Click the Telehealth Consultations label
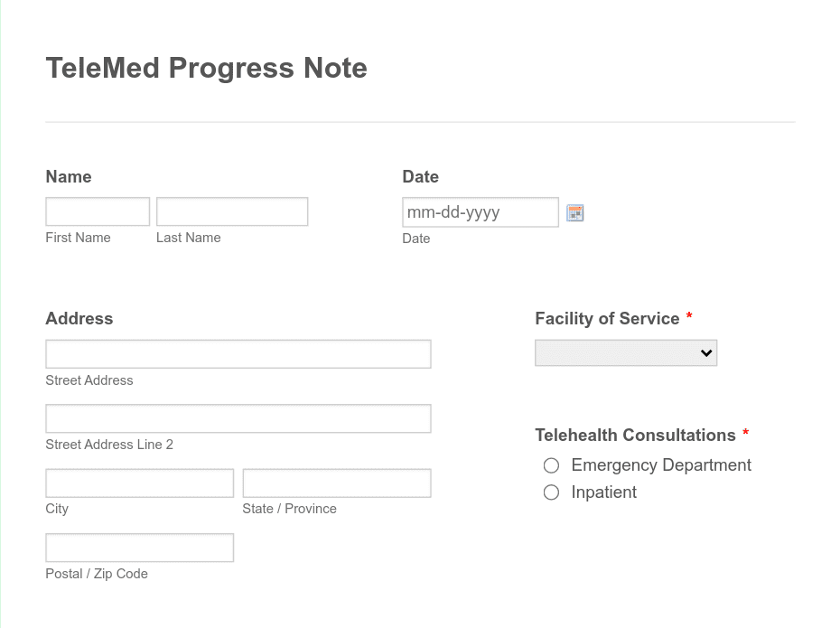The height and width of the screenshot is (628, 840). 634,435
